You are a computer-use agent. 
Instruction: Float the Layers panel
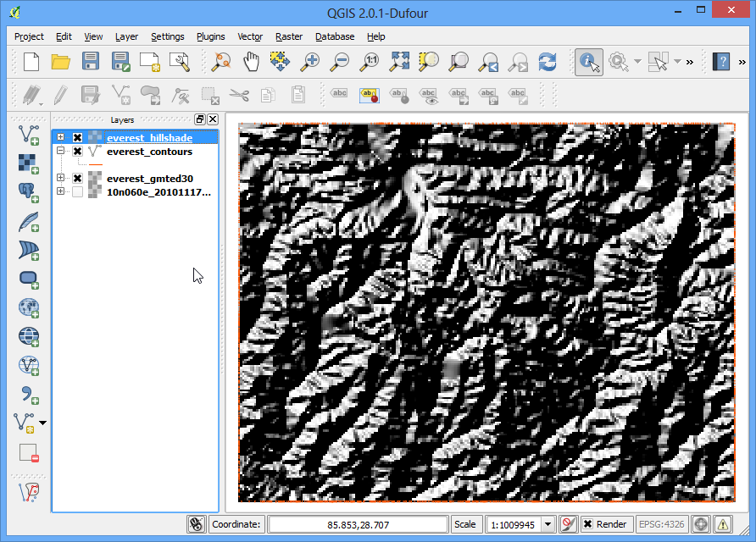click(x=200, y=119)
